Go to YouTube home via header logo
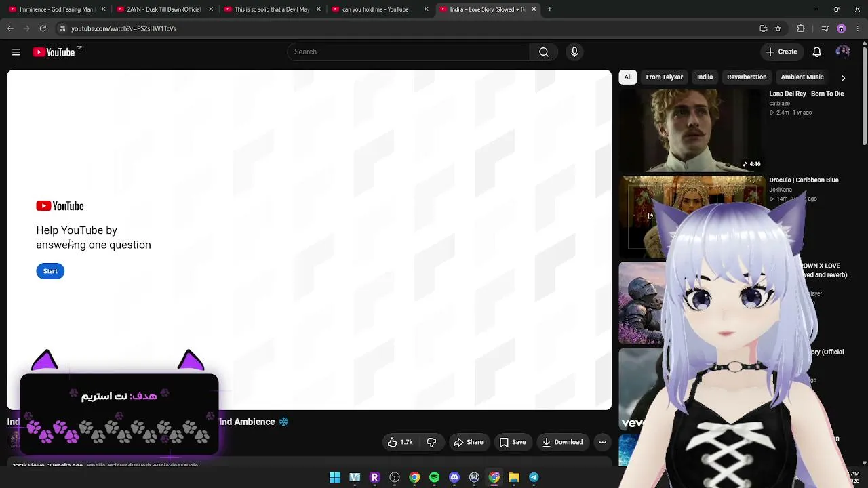868x488 pixels. click(x=54, y=52)
